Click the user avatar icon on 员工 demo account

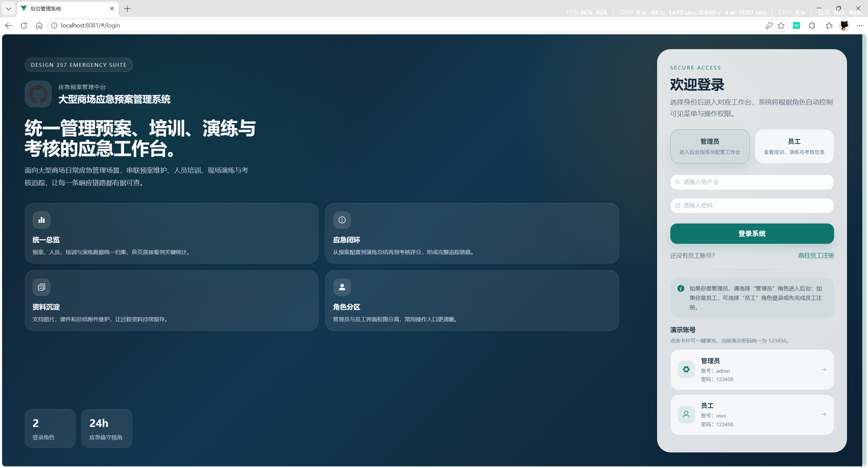686,414
